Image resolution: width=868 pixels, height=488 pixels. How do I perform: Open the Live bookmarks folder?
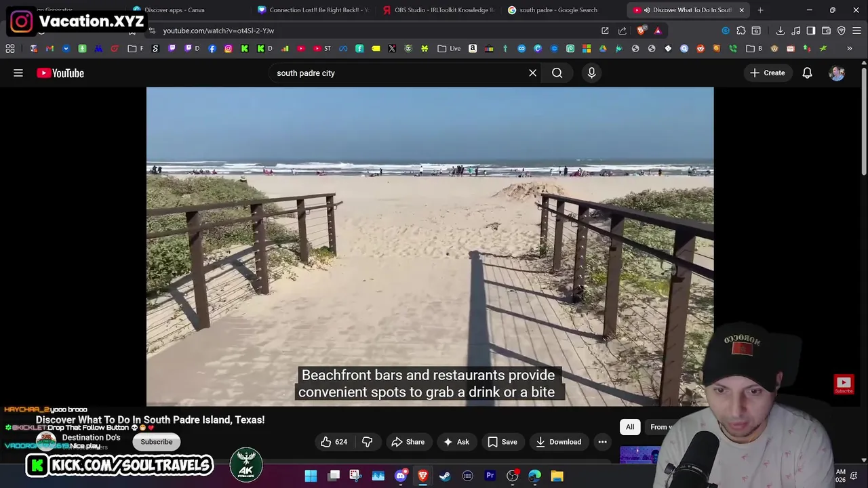point(450,49)
